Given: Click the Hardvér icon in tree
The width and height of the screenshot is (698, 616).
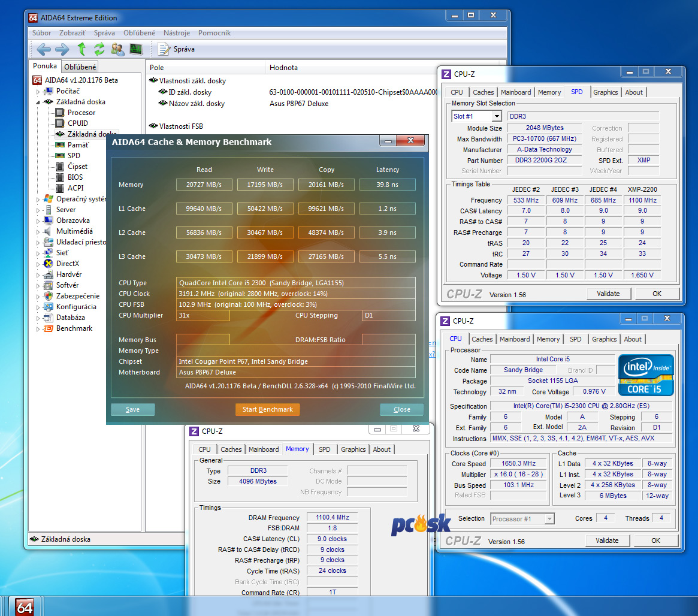Looking at the screenshot, I should coord(49,274).
